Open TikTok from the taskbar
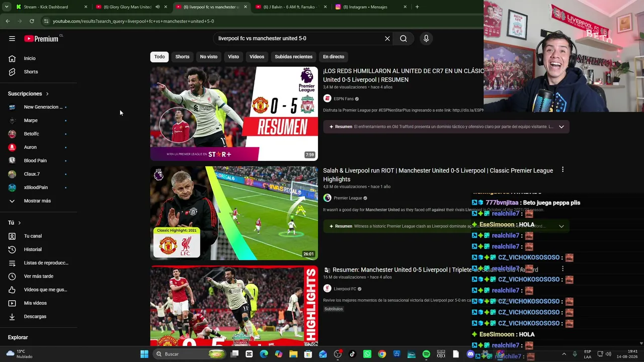This screenshot has width=644, height=362. pyautogui.click(x=352, y=354)
